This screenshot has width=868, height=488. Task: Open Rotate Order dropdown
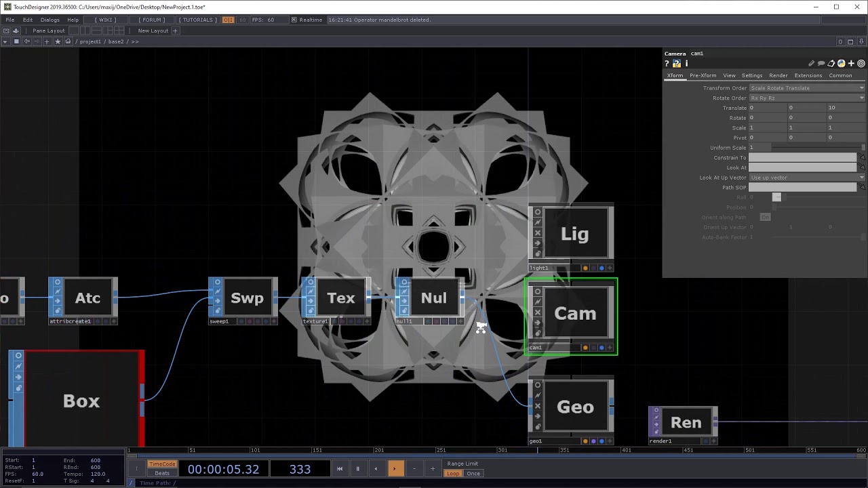coord(807,98)
